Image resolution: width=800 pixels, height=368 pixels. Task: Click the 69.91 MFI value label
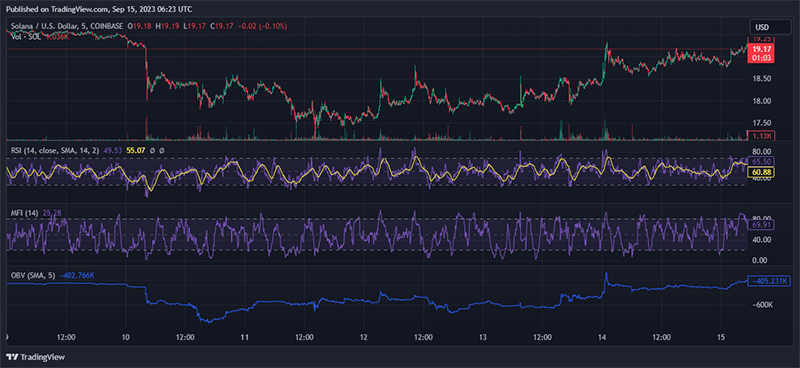point(761,225)
